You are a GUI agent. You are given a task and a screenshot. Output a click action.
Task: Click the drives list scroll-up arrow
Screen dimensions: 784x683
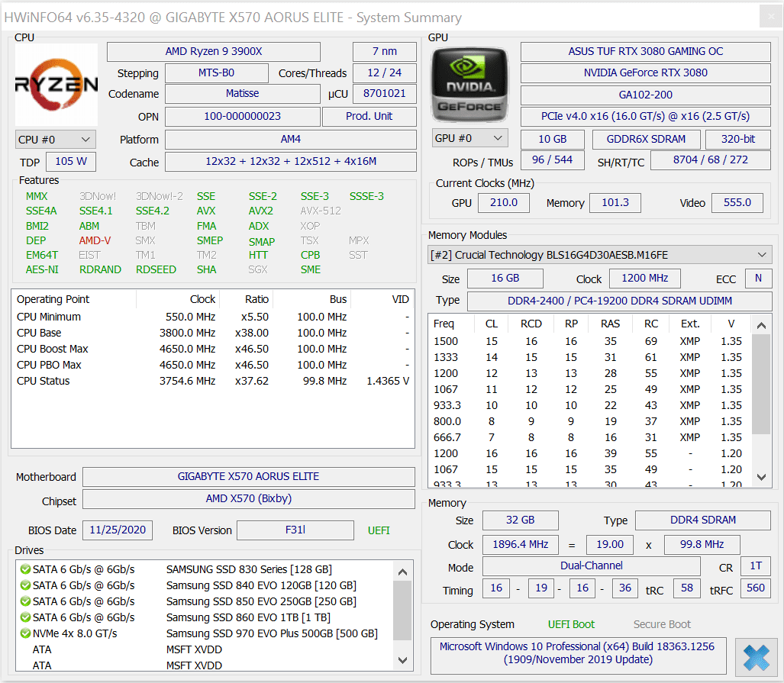[x=402, y=572]
